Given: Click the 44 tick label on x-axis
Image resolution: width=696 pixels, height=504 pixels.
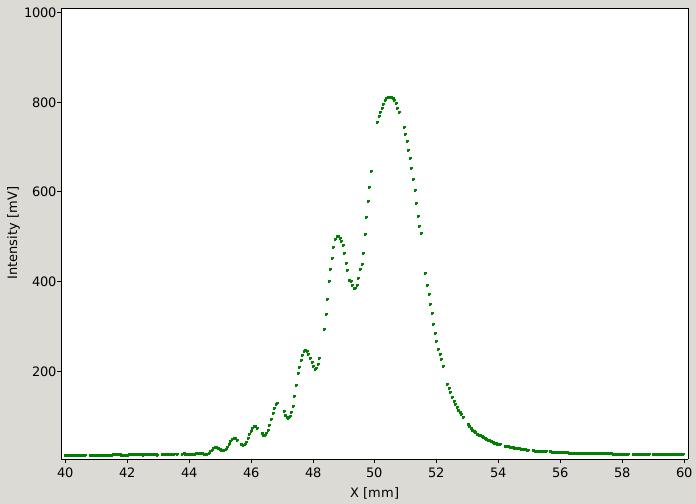Looking at the screenshot, I should (189, 472).
